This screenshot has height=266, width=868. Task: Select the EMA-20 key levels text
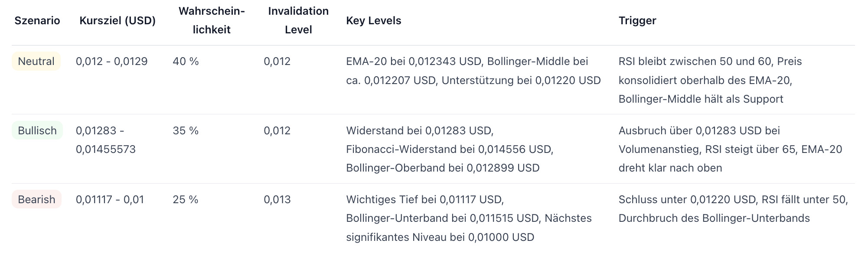(x=473, y=71)
